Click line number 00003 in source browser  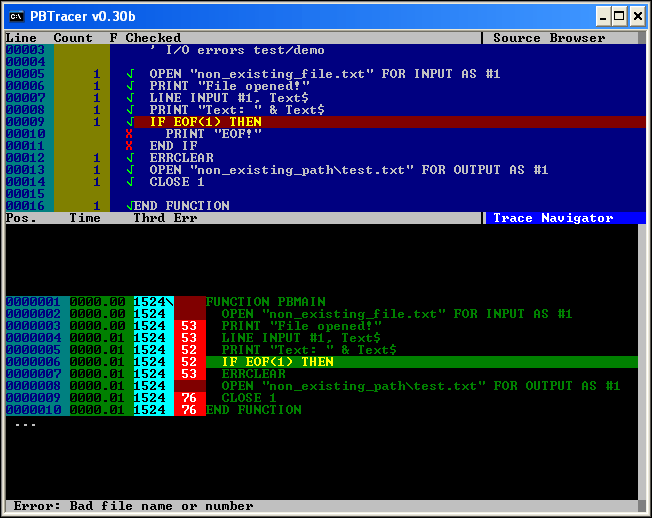(x=25, y=50)
